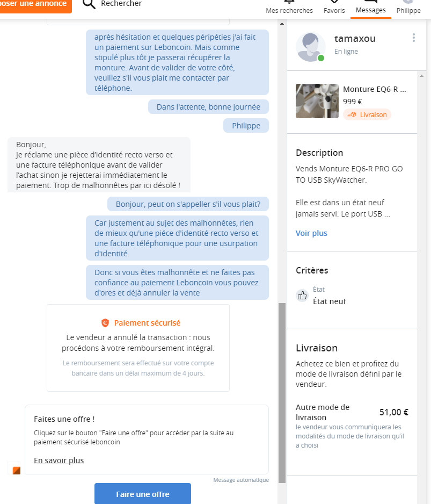Click the tamaxou username heading
Screen dimensions: 431x504
point(355,39)
